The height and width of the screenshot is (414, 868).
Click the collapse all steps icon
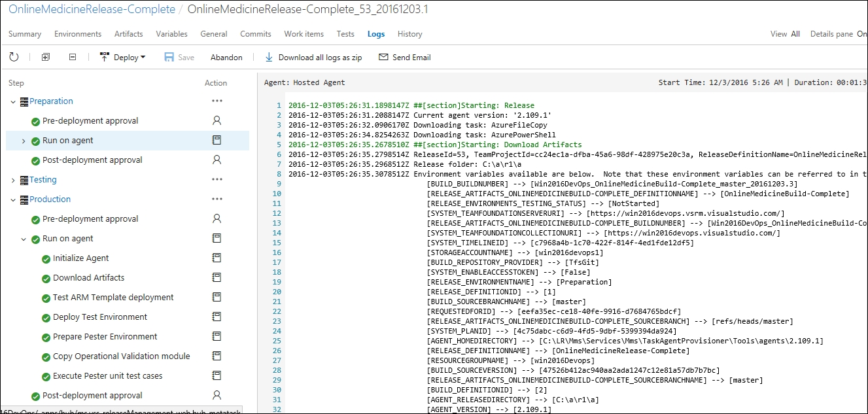tap(73, 58)
